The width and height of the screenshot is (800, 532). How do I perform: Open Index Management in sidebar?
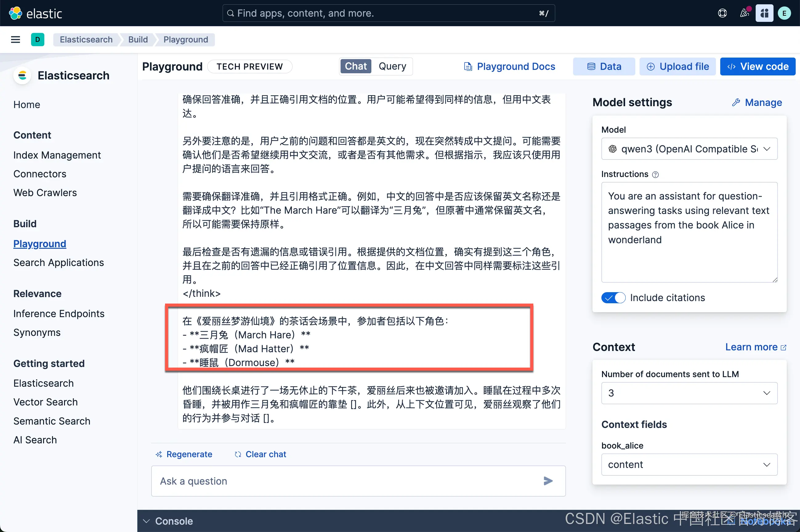click(x=57, y=155)
